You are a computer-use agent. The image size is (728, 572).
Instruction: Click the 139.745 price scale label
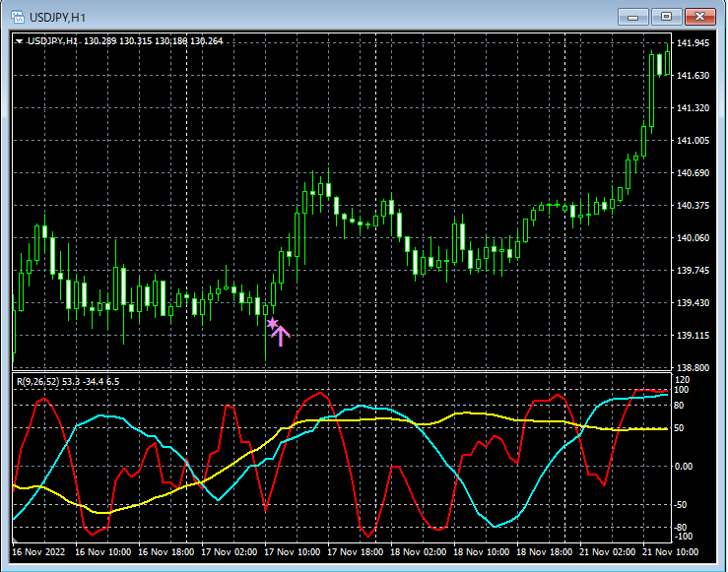tap(694, 270)
